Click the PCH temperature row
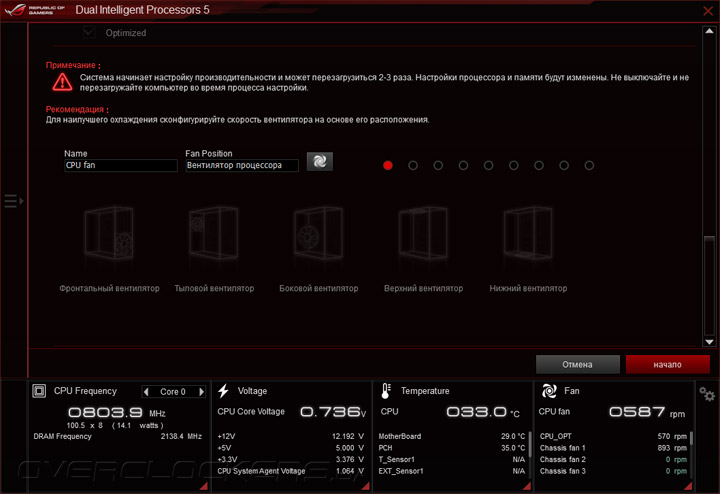 tap(452, 448)
